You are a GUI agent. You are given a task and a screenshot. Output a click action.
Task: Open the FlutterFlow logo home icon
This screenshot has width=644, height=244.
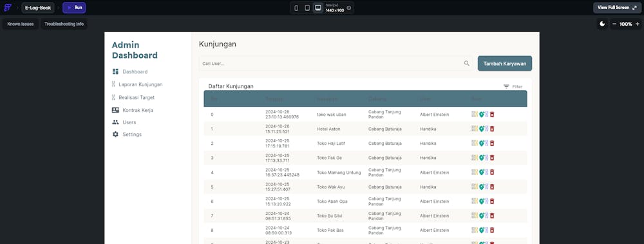(7, 7)
